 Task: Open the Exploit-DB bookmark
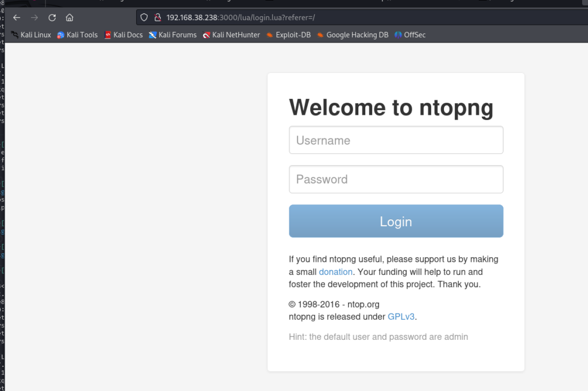[288, 35]
